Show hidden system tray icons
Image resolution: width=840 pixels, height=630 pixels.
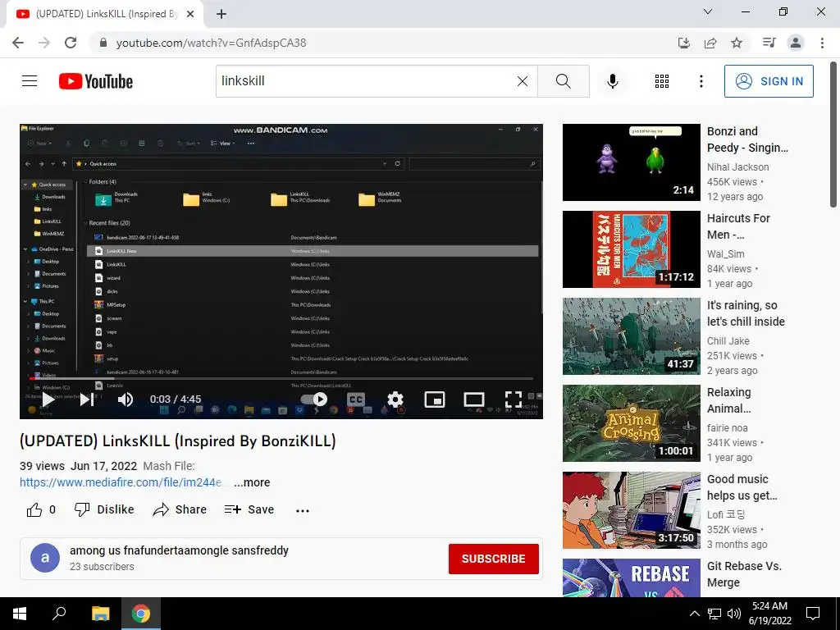coord(694,614)
